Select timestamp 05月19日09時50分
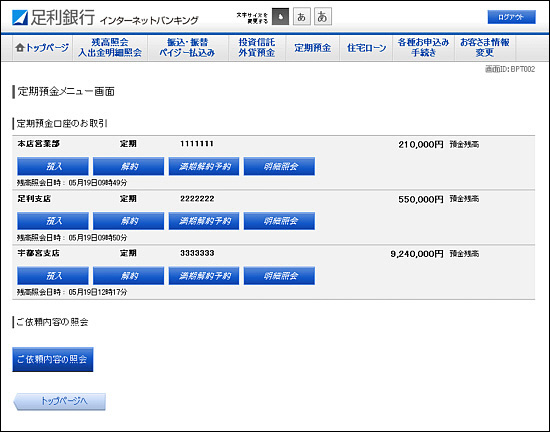550x432 pixels. click(98, 238)
